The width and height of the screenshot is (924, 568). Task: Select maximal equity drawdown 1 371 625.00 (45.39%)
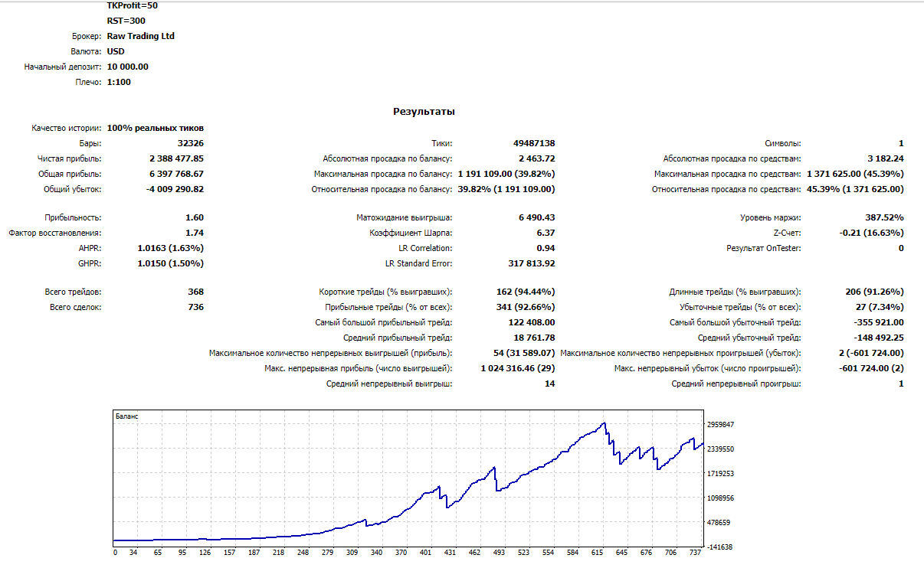pyautogui.click(x=855, y=174)
